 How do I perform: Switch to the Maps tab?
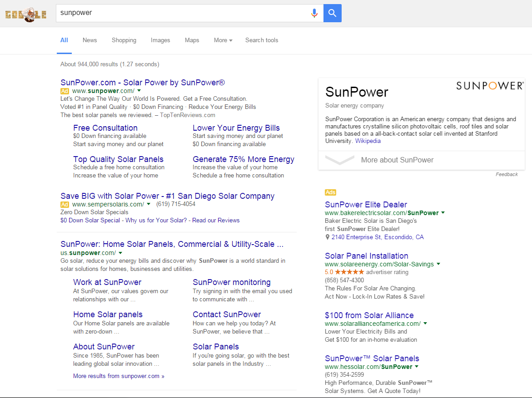(x=192, y=40)
